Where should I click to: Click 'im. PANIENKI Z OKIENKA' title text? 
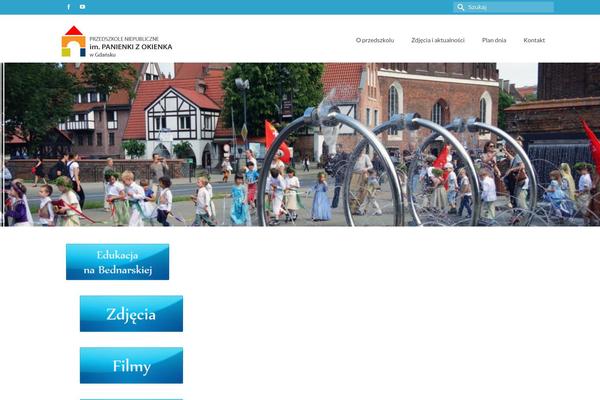131,47
